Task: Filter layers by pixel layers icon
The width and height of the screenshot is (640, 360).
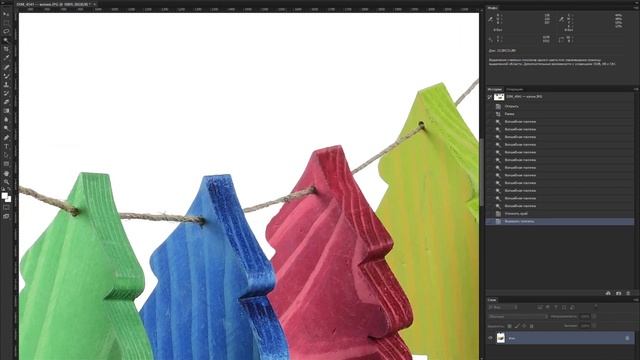Action: click(539, 307)
